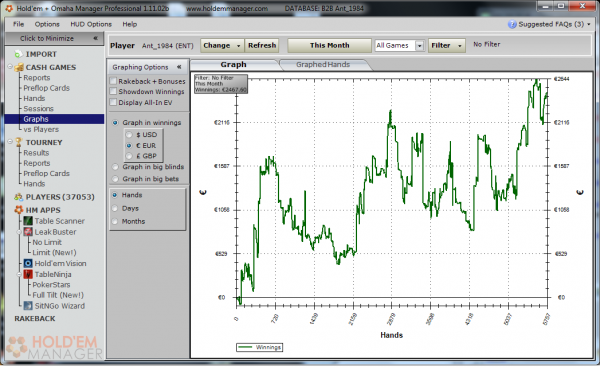This screenshot has width=600, height=367.
Task: Click the Tourney trophy icon
Action: click(x=18, y=142)
